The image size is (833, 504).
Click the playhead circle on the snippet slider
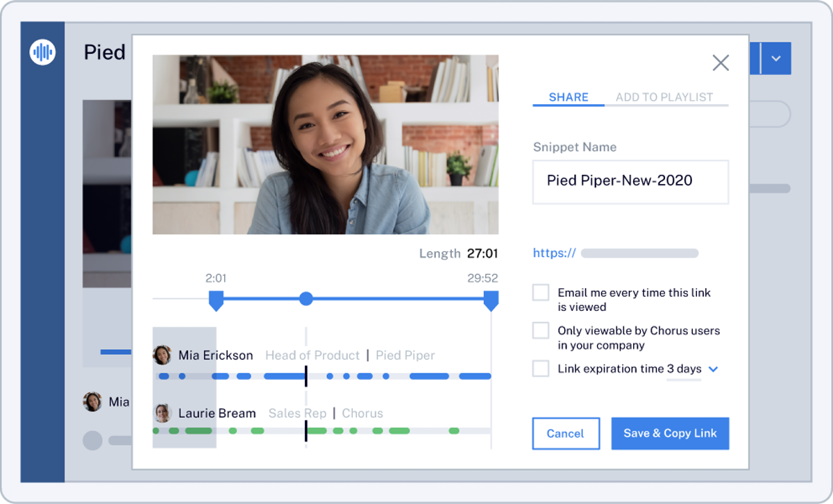305,299
